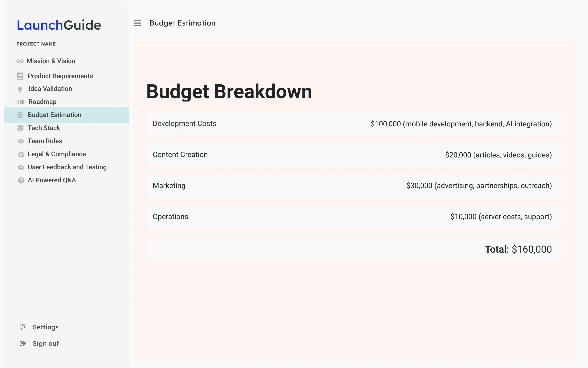Open Settings from the sidebar

pos(46,327)
